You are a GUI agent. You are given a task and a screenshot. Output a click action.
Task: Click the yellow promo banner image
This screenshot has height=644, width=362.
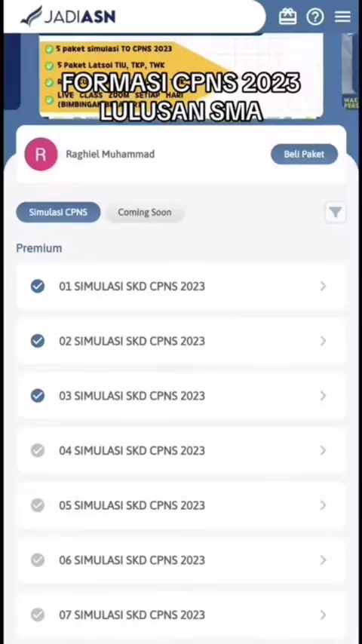181,77
